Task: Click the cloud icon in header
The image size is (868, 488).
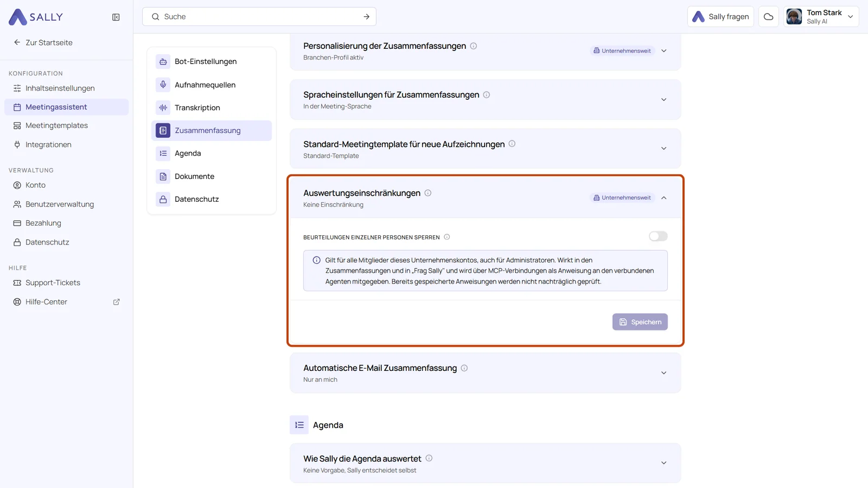Action: coord(768,17)
